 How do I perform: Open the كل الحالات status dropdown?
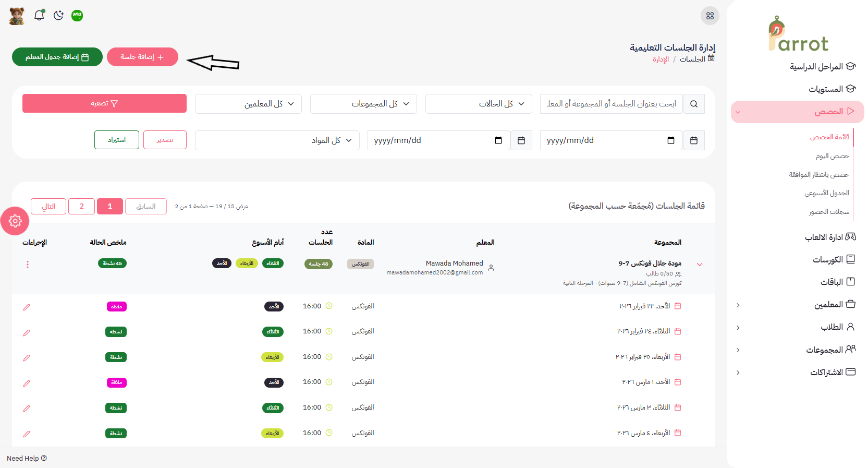[478, 104]
